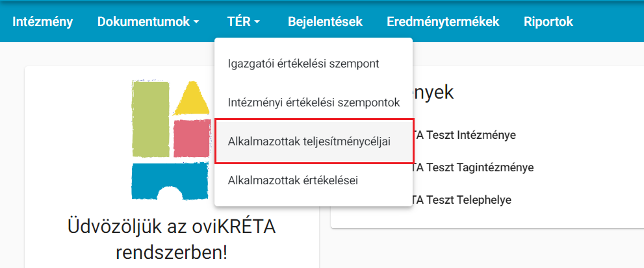Click the blue arch block in logo
644x268 pixels.
[170, 180]
